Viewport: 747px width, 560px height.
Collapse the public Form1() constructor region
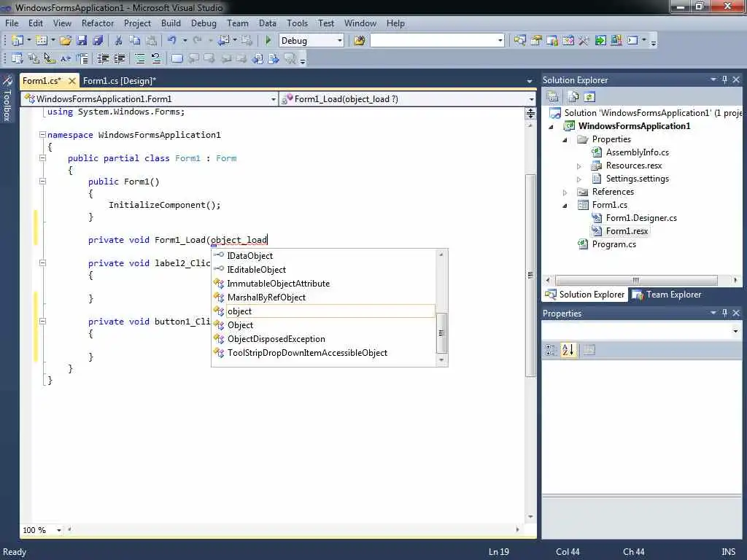(x=42, y=182)
